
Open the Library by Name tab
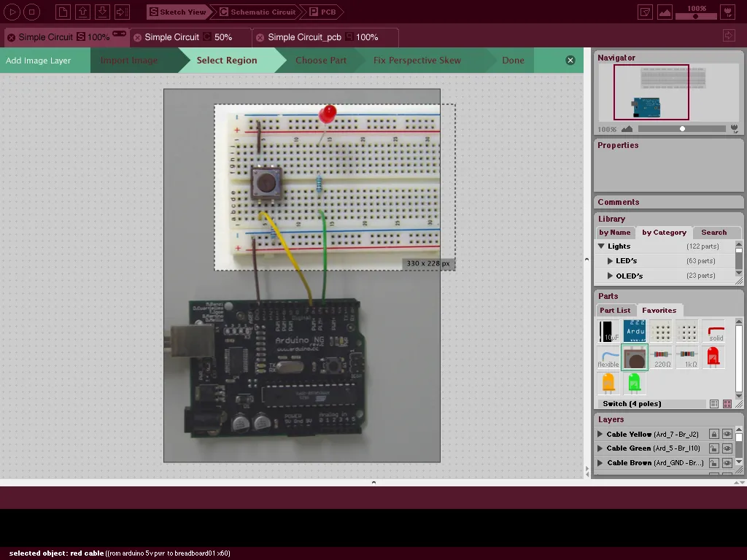tap(614, 233)
